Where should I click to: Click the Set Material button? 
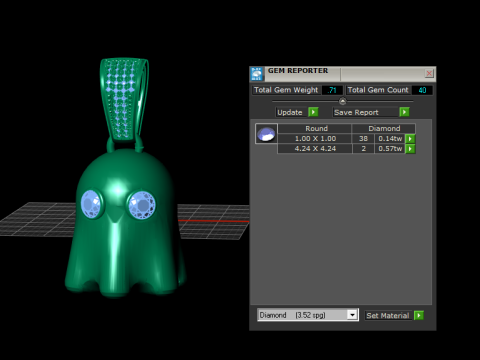pos(388,315)
